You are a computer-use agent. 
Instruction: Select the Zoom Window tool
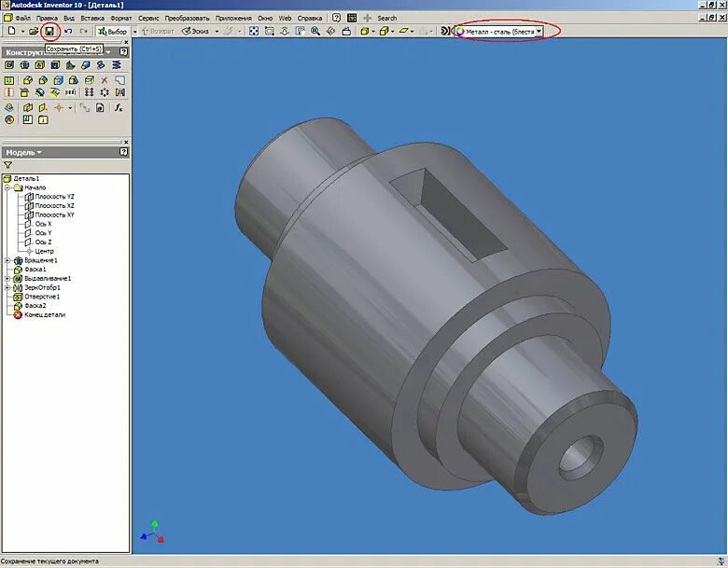coord(270,31)
